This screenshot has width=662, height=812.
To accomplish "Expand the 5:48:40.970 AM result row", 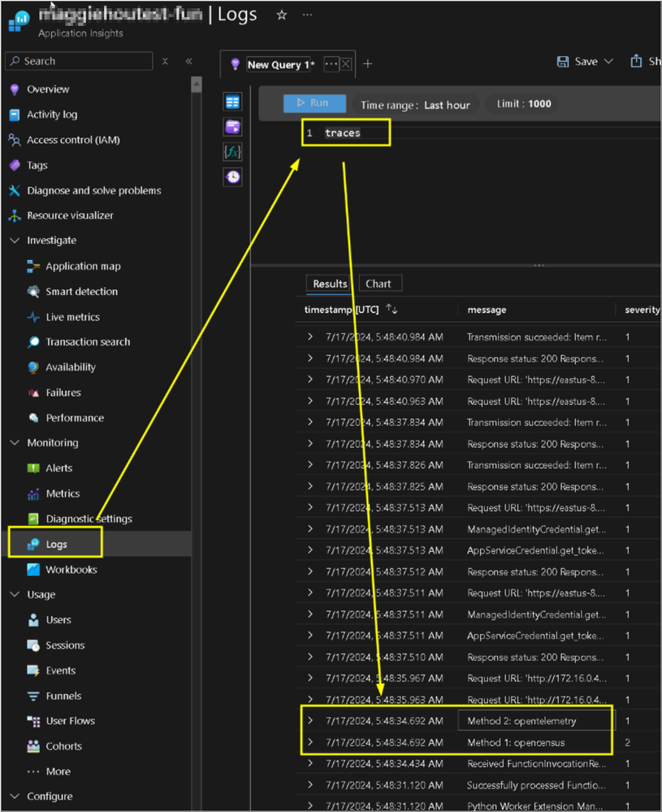I will click(310, 379).
